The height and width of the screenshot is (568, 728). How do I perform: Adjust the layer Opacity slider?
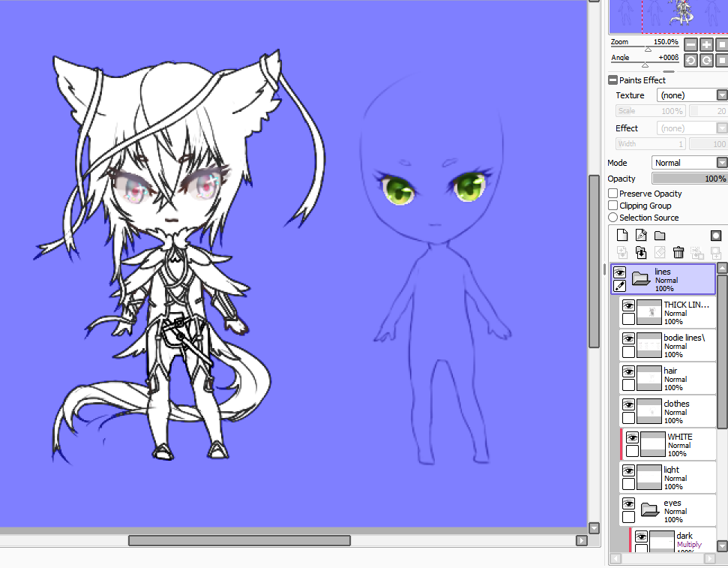pos(690,179)
